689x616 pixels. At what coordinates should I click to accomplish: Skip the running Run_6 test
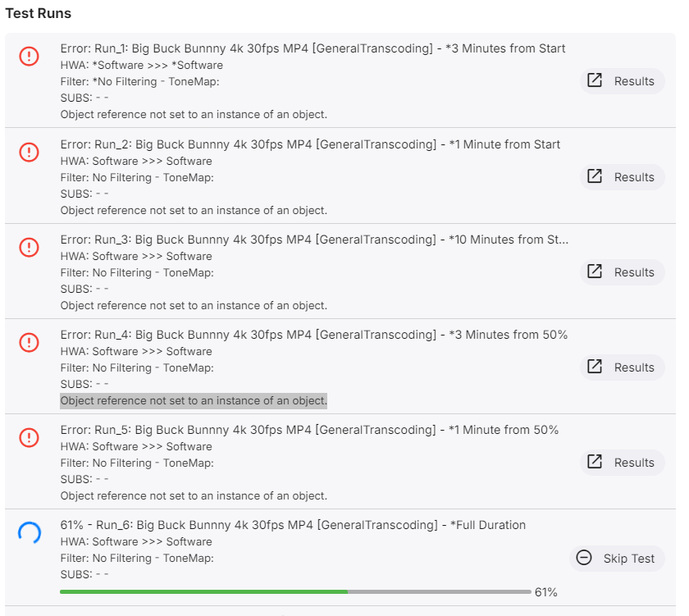tap(617, 558)
